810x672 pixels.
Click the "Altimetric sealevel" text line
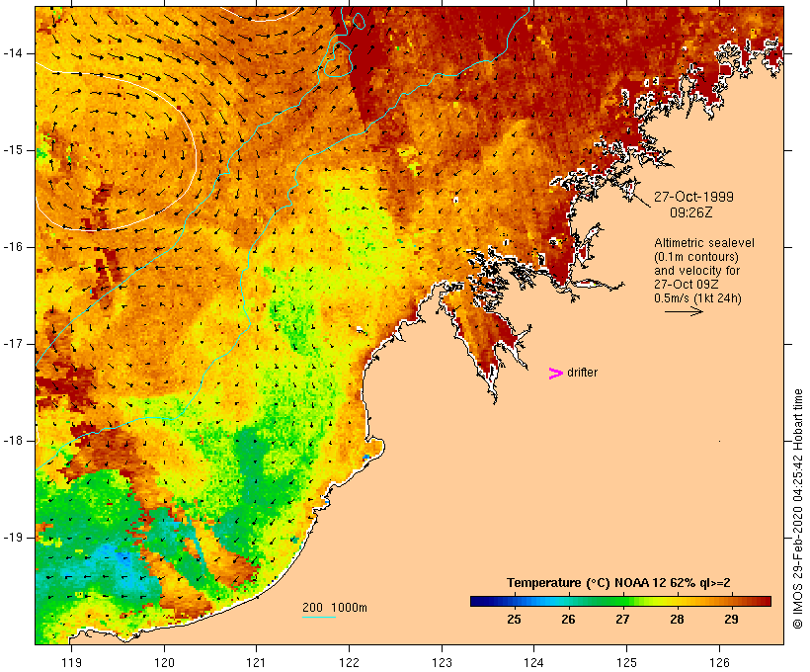pos(704,242)
